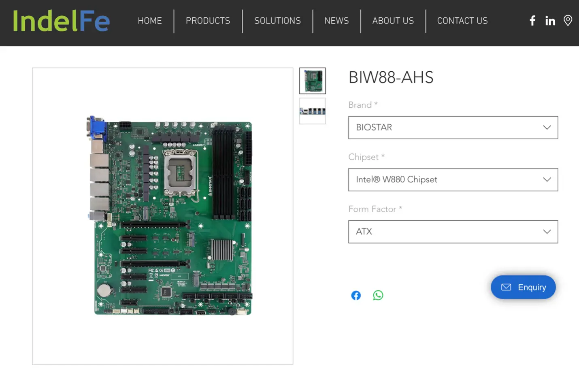Share product via the Facebook icon below form
Screen dimensions: 579x392
pyautogui.click(x=356, y=295)
